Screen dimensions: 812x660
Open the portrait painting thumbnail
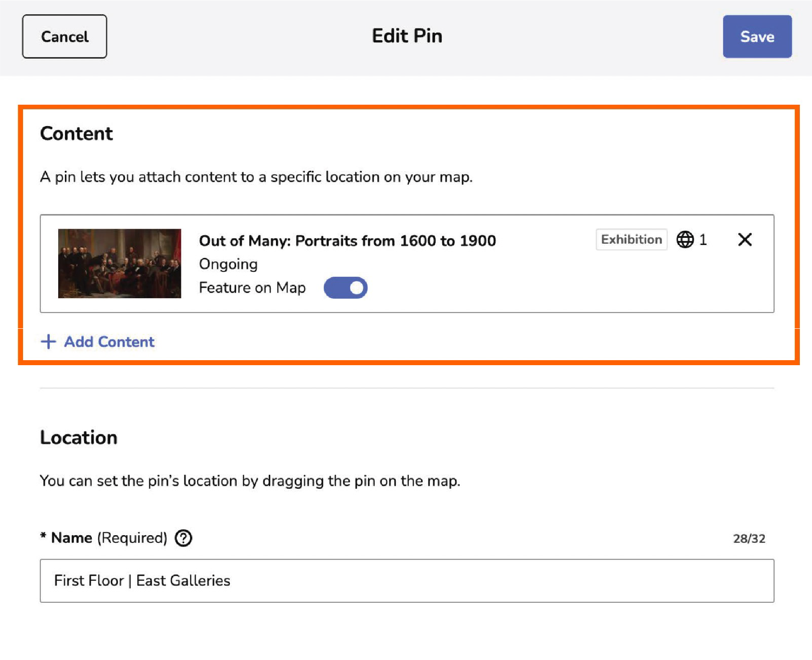point(119,263)
